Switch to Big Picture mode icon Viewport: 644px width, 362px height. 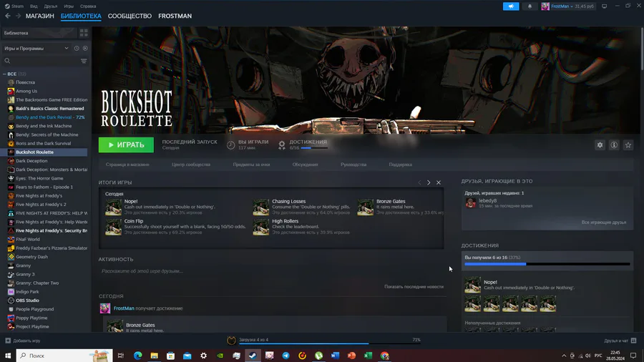pyautogui.click(x=604, y=6)
